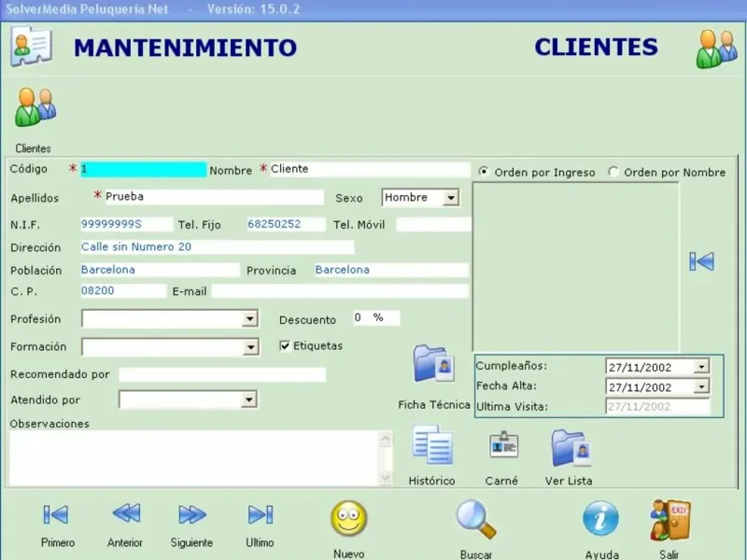Click the empty Tel. Móvil field
The width and height of the screenshot is (747, 560).
point(433,224)
